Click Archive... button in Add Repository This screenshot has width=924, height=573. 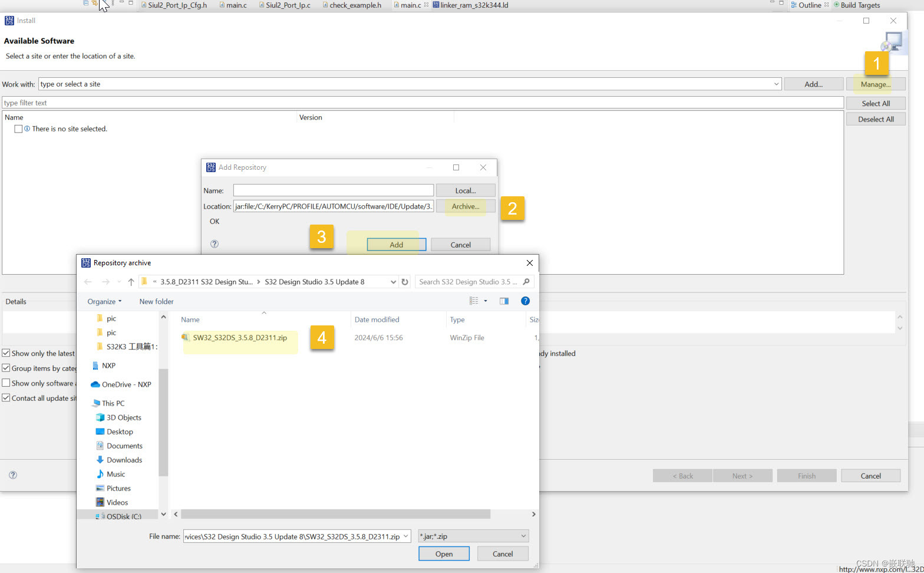(466, 206)
